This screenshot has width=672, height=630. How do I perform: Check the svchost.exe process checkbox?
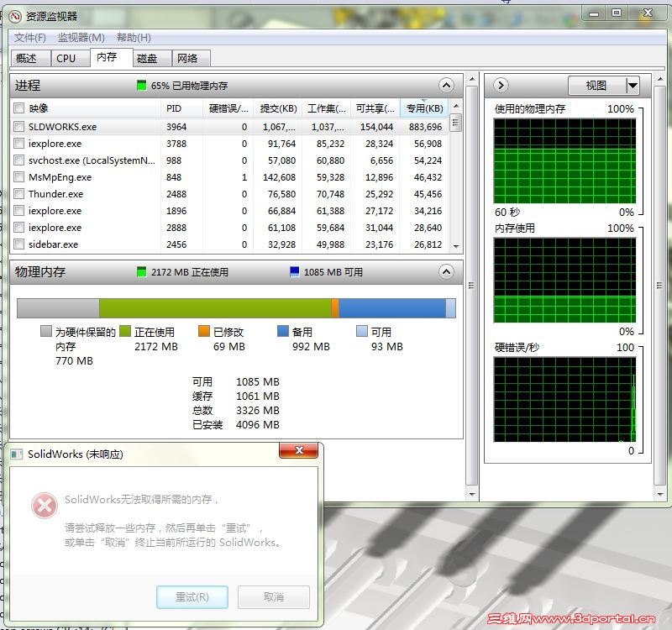point(18,160)
